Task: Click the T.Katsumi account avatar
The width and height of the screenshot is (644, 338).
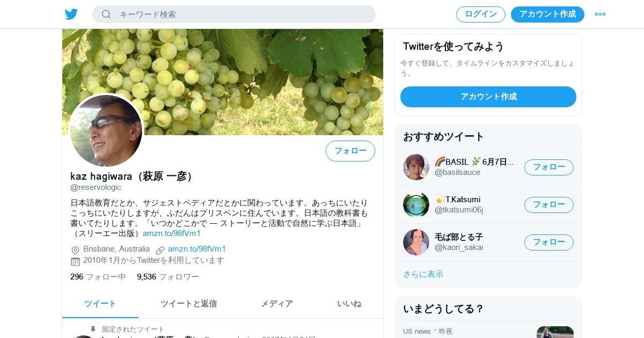Action: coord(416,204)
